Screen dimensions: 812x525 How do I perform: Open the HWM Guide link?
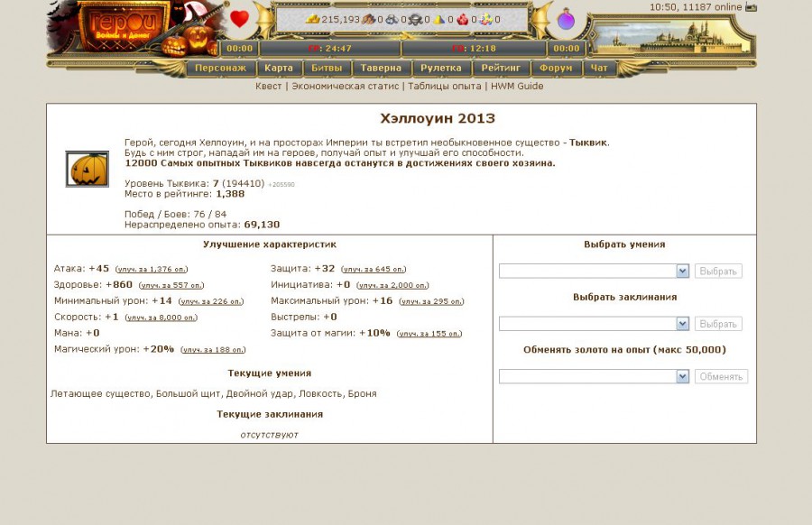pyautogui.click(x=517, y=87)
